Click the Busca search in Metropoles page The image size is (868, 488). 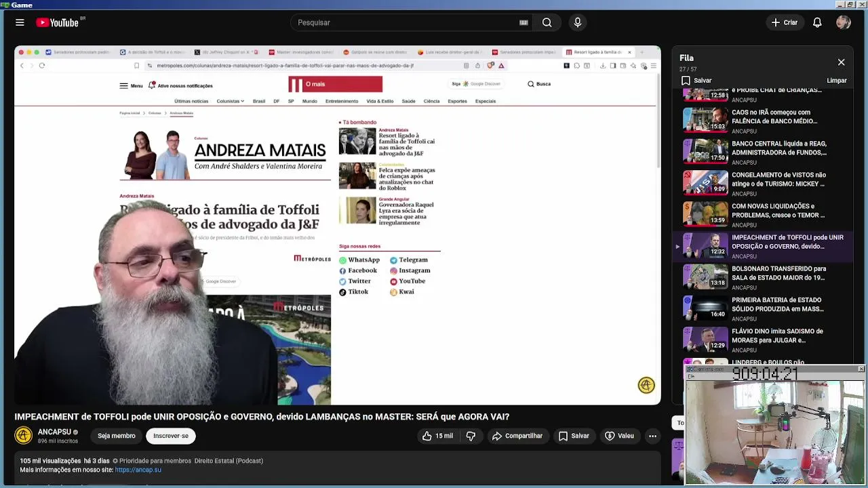(x=539, y=84)
